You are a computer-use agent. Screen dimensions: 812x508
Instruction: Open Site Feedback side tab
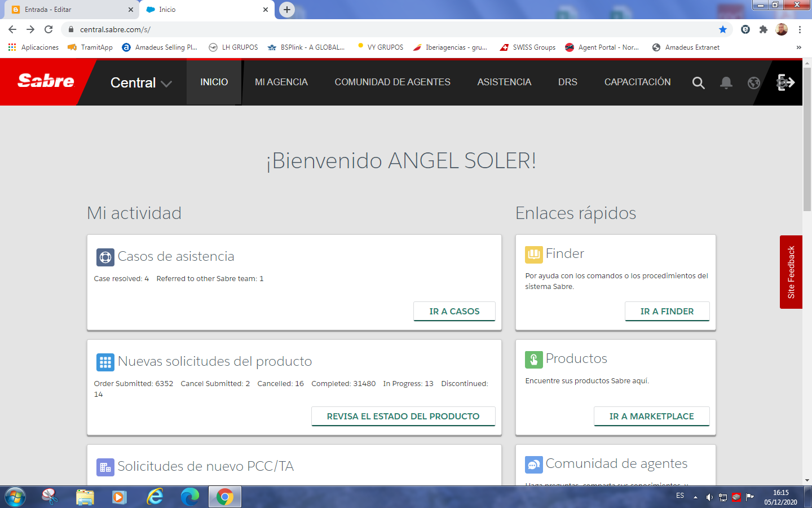pos(791,272)
